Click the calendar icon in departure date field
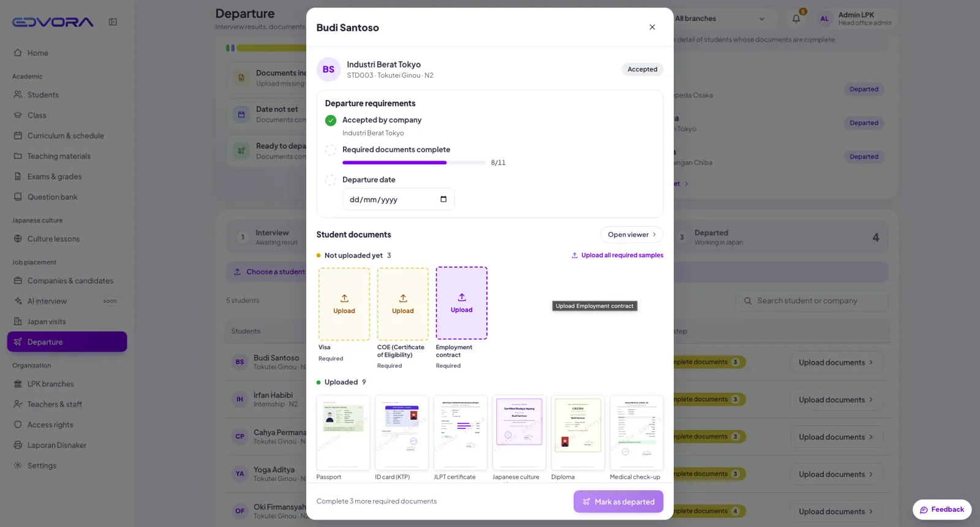 443,199
